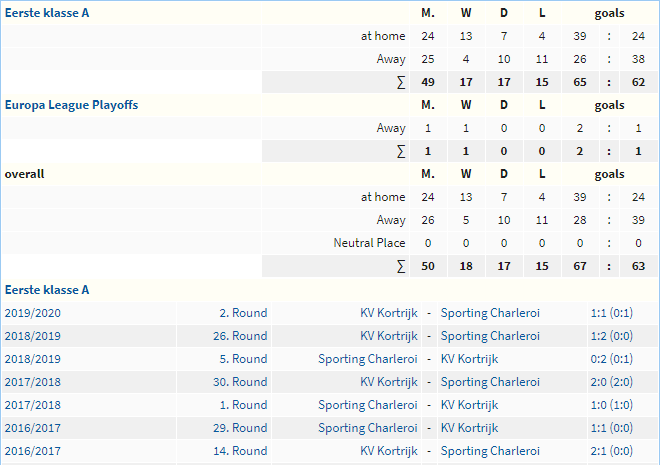This screenshot has width=660, height=465.
Task: Select the 26. Round link
Action: tap(240, 336)
